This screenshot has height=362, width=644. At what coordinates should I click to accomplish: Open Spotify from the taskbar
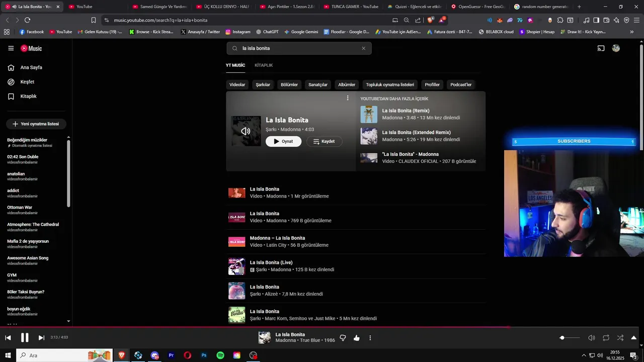click(x=220, y=355)
